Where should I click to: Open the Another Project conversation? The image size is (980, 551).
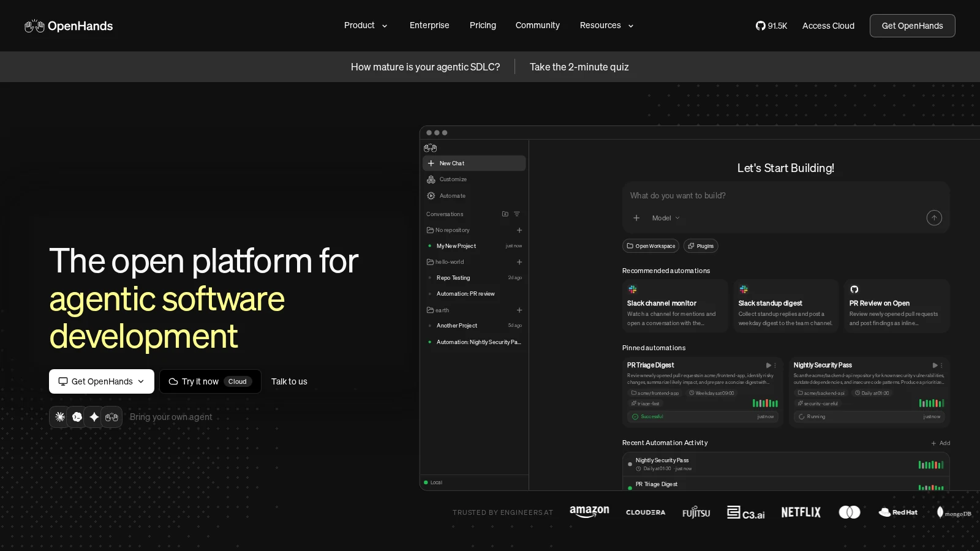point(474,326)
